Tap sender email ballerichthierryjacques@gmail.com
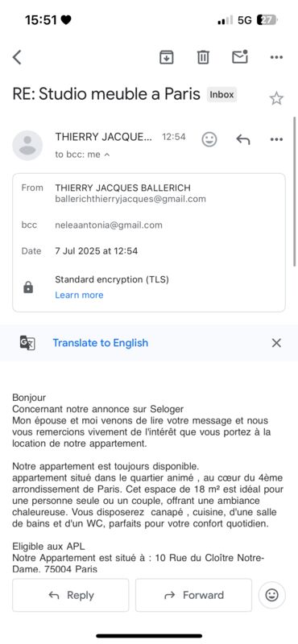Image resolution: width=298 pixels, height=644 pixels. point(130,199)
